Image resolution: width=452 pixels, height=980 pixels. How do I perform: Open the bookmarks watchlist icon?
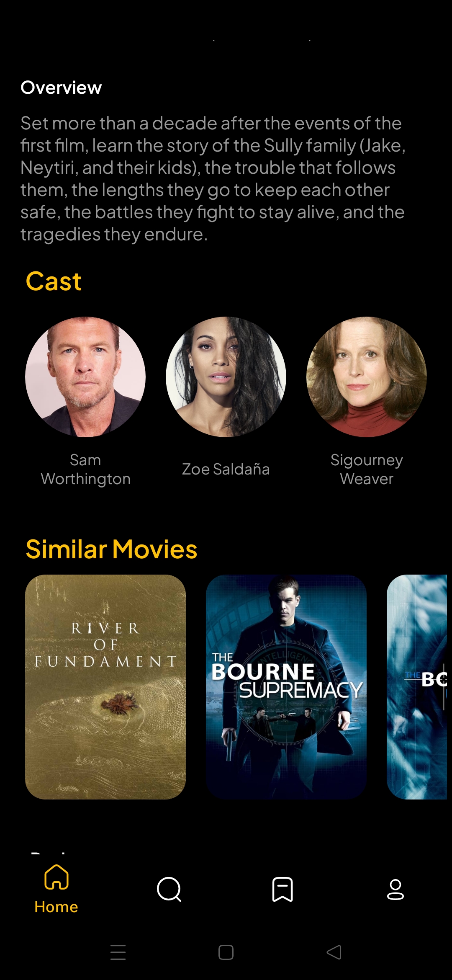tap(282, 889)
